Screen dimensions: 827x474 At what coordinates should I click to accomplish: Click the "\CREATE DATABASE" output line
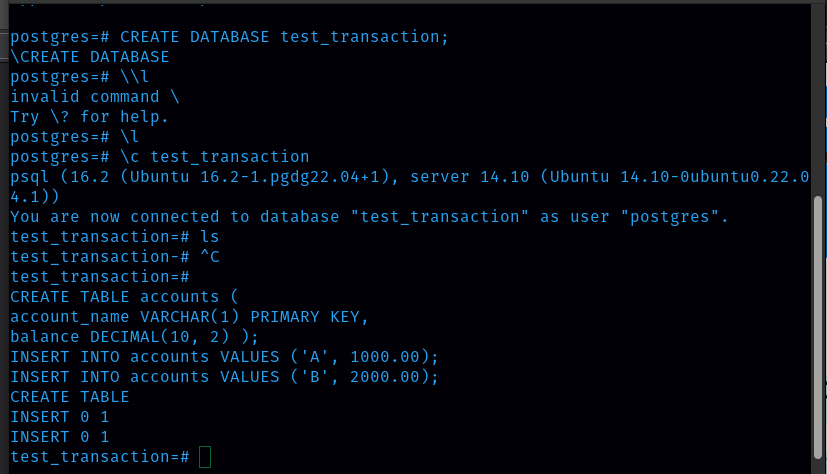click(90, 57)
